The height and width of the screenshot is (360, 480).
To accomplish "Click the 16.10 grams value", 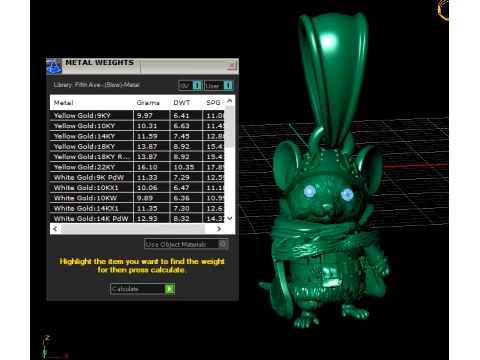I will tap(147, 167).
